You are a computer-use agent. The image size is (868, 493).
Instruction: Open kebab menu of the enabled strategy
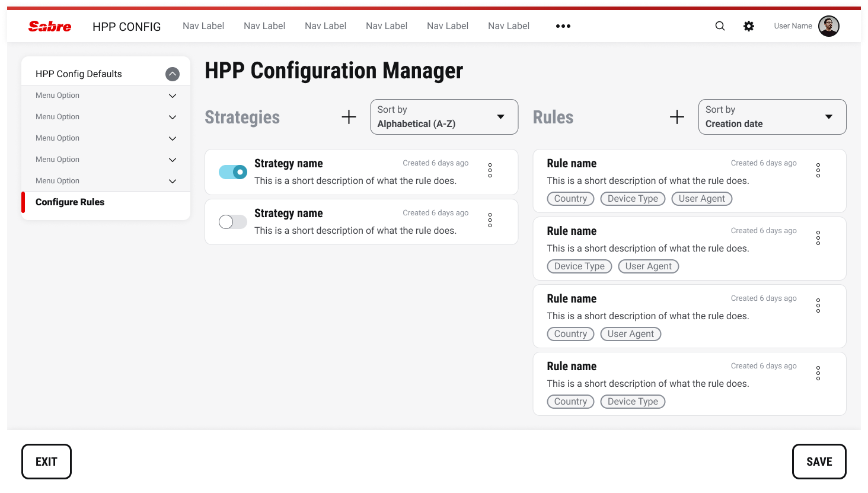pos(490,170)
